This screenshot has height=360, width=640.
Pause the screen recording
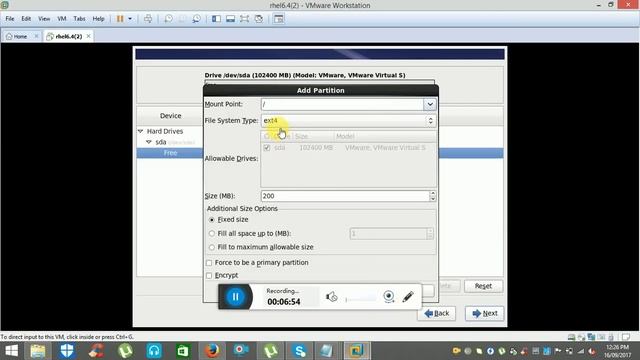coord(235,297)
